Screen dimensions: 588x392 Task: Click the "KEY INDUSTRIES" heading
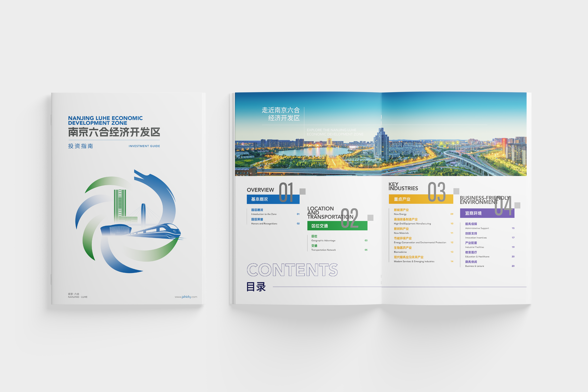(x=403, y=186)
